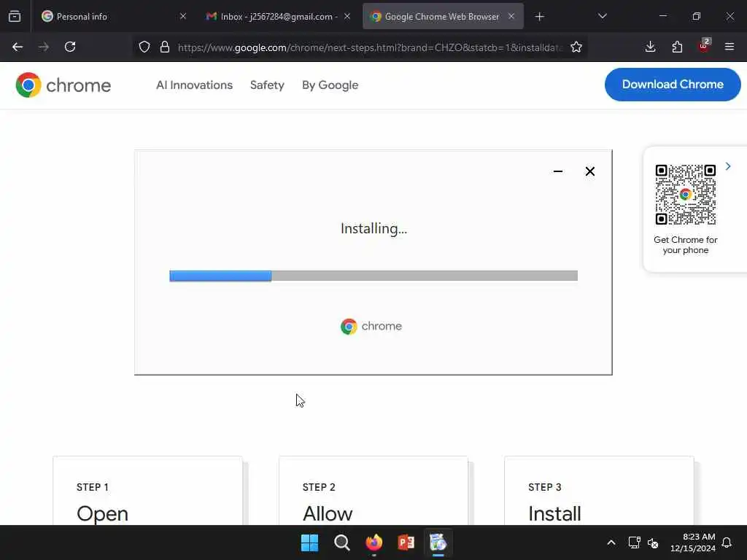Show hidden system tray icons
The image size is (747, 560).
[611, 542]
